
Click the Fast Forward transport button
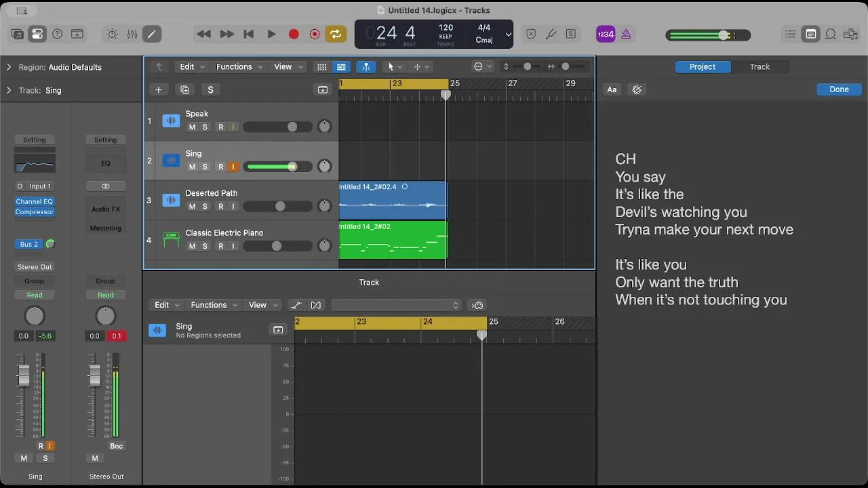pos(226,34)
